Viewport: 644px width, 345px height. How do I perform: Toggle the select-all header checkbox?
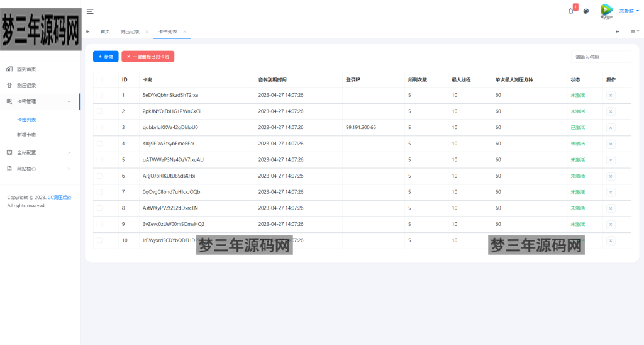point(99,80)
